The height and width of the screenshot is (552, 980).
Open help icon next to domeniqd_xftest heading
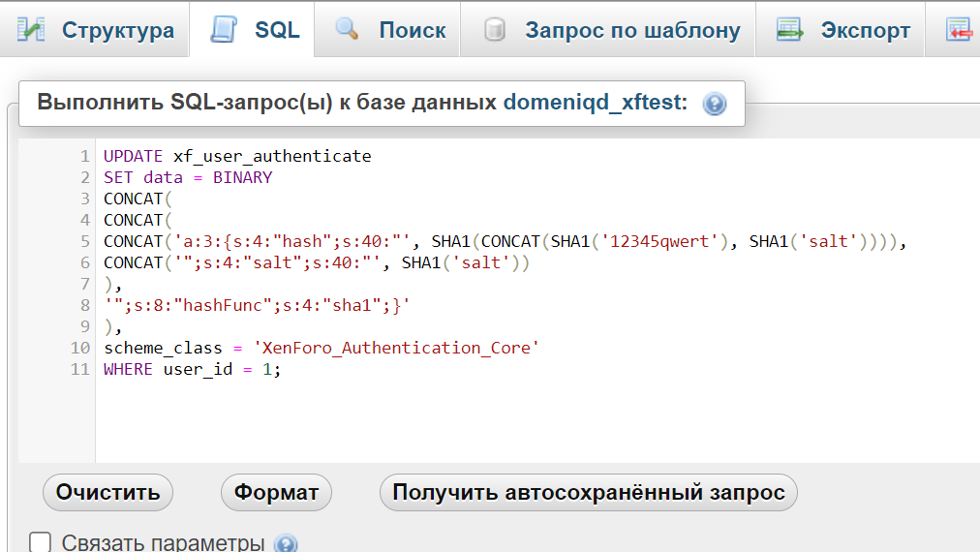[715, 104]
